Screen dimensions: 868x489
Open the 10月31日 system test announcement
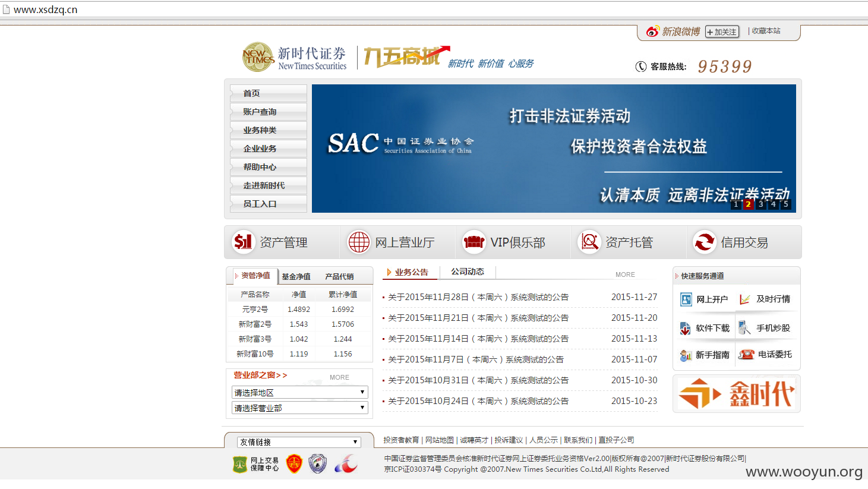pyautogui.click(x=478, y=380)
